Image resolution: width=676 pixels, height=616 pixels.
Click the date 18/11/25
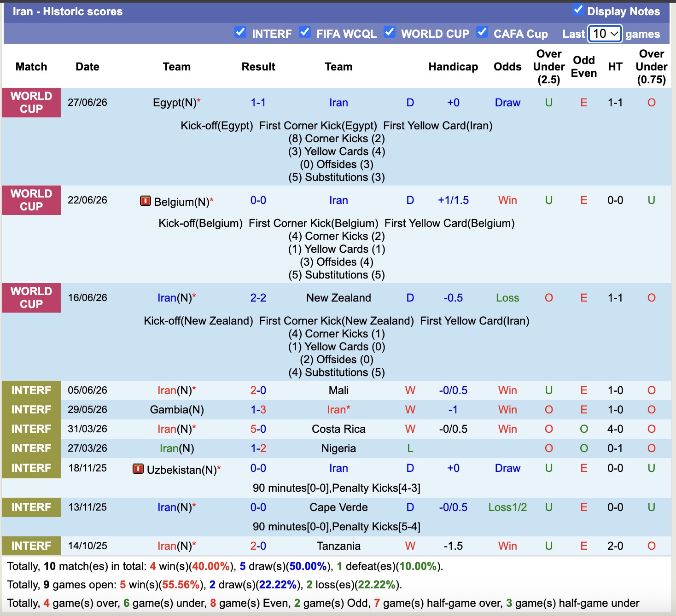[87, 468]
